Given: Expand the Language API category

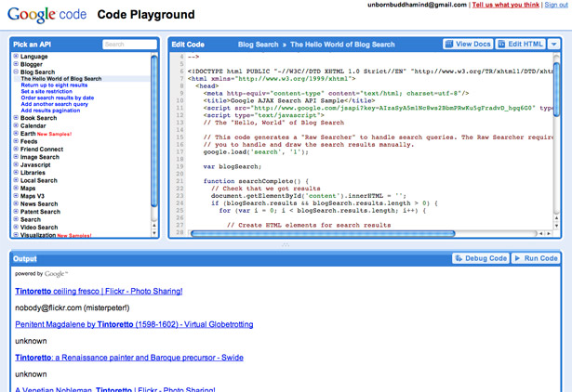Looking at the screenshot, I should 16,56.
